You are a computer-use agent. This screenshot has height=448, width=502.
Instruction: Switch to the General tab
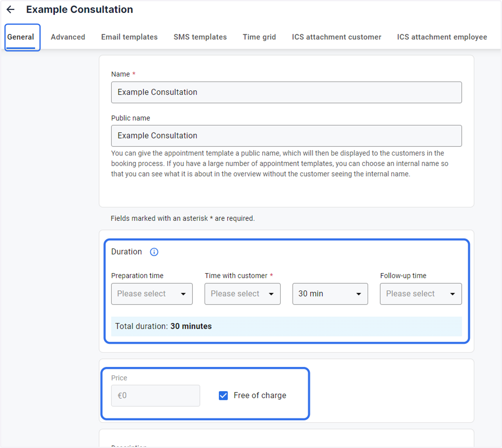tap(20, 37)
